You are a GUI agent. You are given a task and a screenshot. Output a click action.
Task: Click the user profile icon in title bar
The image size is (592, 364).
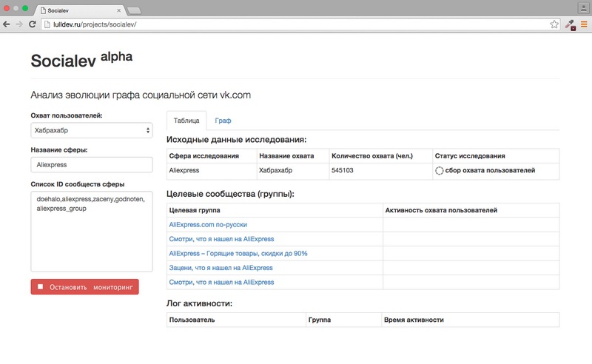pyautogui.click(x=583, y=8)
